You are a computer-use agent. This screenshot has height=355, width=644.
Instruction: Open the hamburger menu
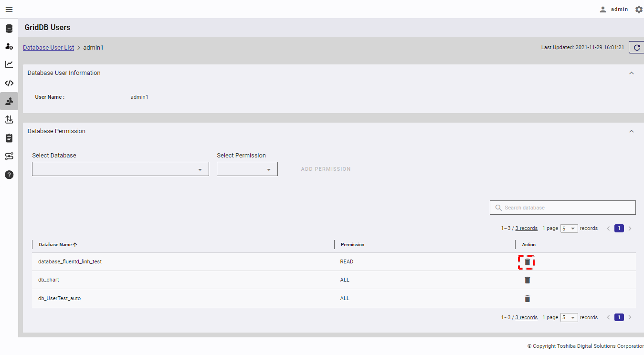(9, 10)
